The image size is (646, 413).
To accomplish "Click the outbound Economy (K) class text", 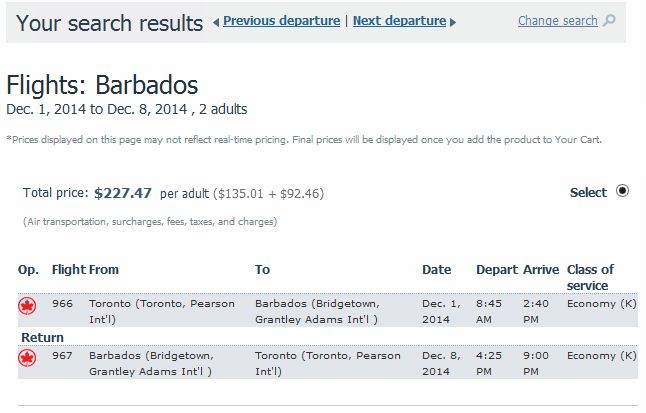I will coord(602,304).
